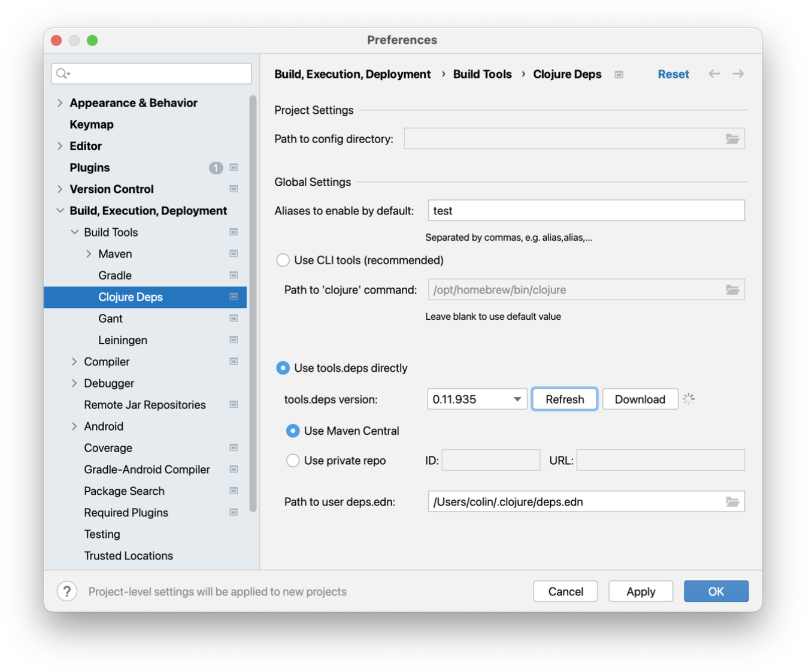Choose Use private repo radio button
806x672 pixels.
(x=292, y=461)
